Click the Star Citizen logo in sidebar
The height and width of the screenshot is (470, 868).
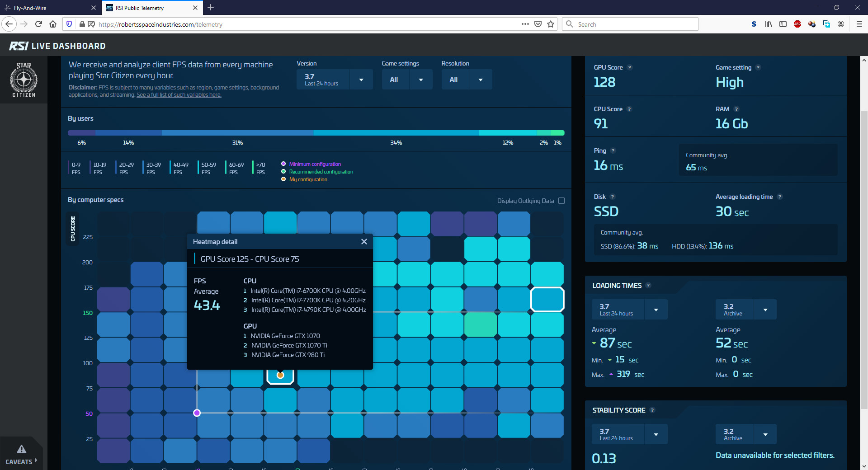point(24,80)
